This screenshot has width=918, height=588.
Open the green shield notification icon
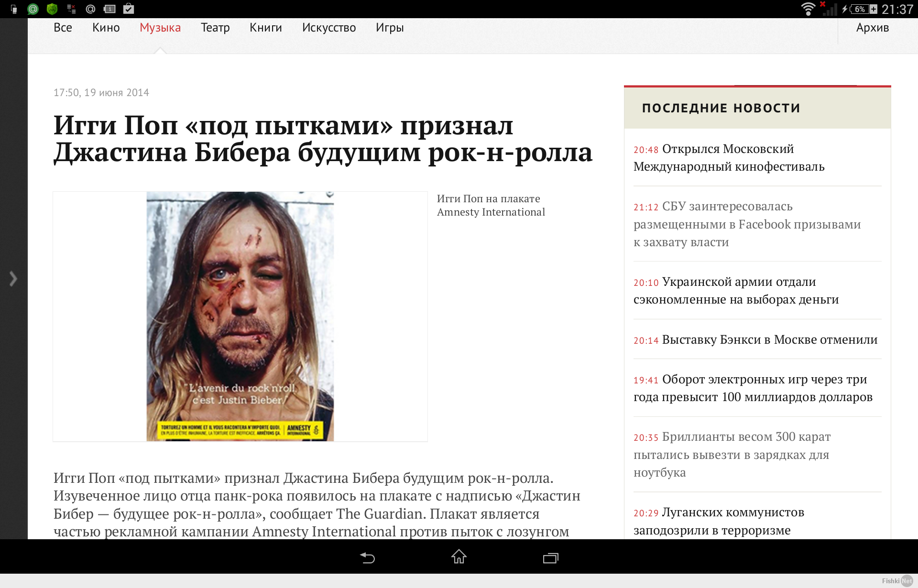click(x=52, y=9)
